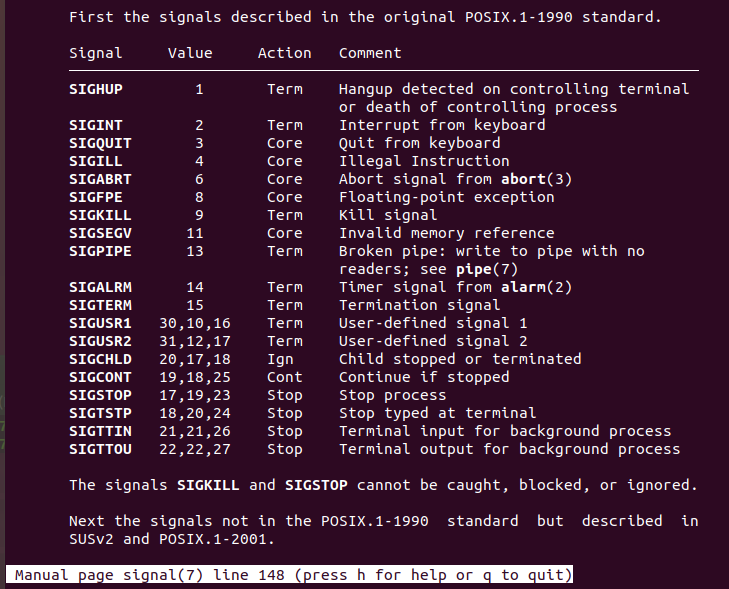Click the SIGUSR1 value "30,10,16"
The height and width of the screenshot is (589, 729).
click(195, 323)
